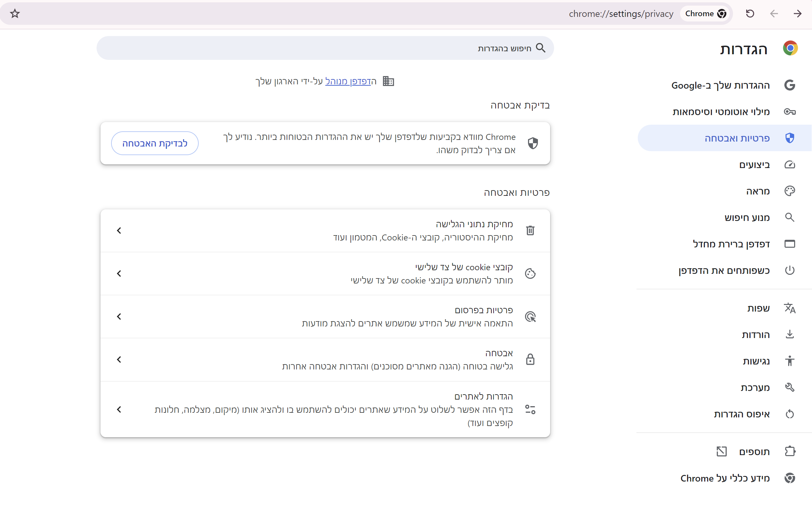Viewport: 812px width, 510px height.
Task: Click the trash icon for clearing browsing data
Action: [x=530, y=231]
